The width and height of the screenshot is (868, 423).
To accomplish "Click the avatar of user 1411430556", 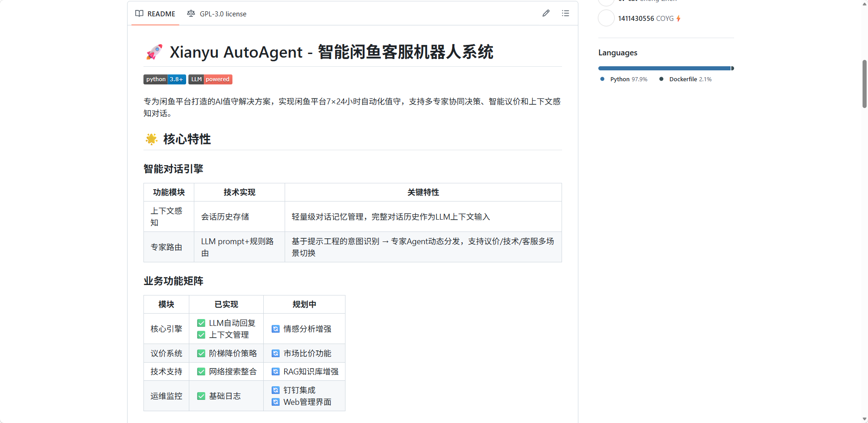I will [x=606, y=18].
